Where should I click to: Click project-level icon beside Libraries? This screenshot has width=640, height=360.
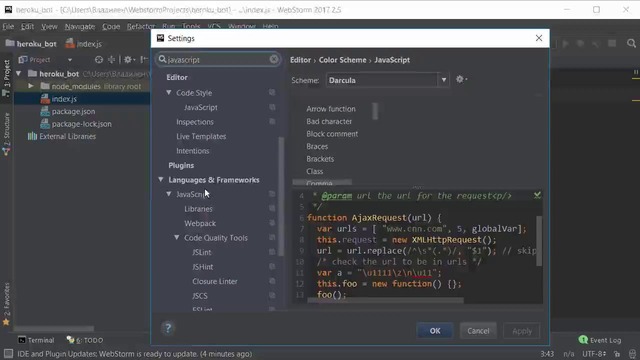[272, 209]
